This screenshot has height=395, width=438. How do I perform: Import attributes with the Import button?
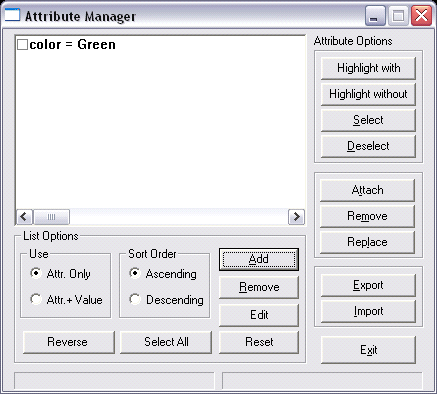pyautogui.click(x=368, y=311)
